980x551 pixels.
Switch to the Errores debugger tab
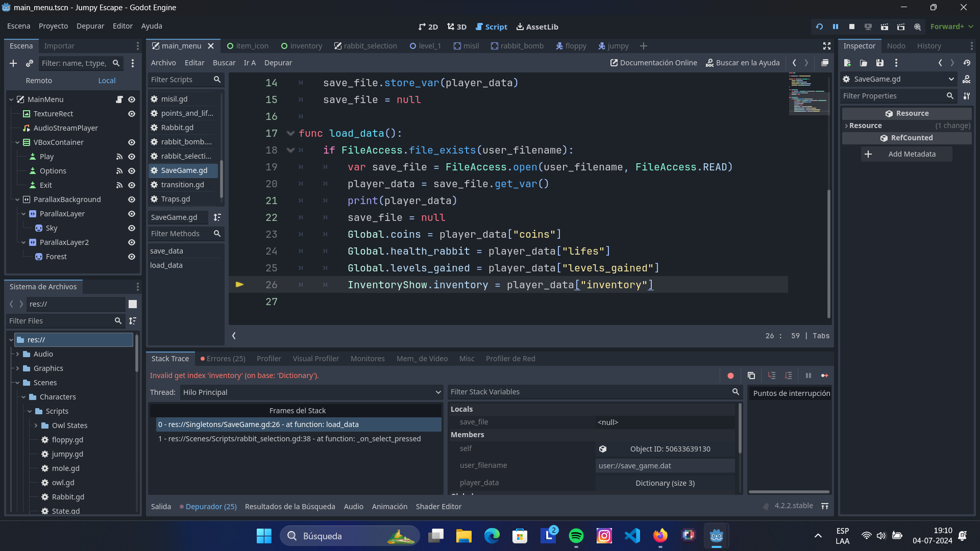(x=223, y=359)
